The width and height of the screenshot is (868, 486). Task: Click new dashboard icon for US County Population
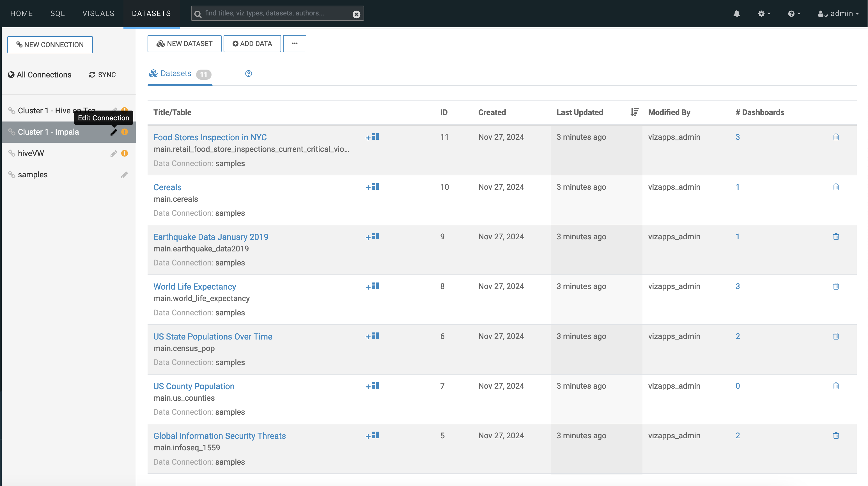pos(372,386)
